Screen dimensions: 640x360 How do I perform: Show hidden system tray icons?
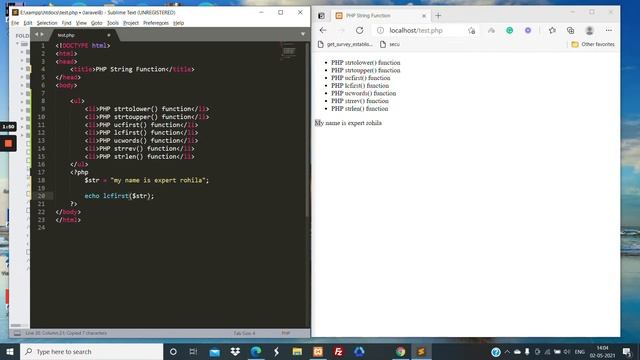[507, 351]
